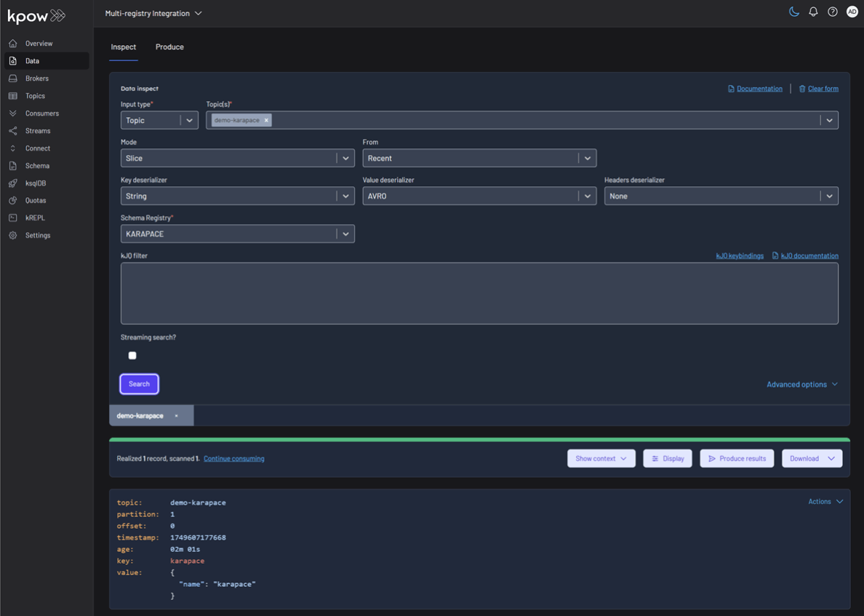Close the demo-karapace result tab

176,415
